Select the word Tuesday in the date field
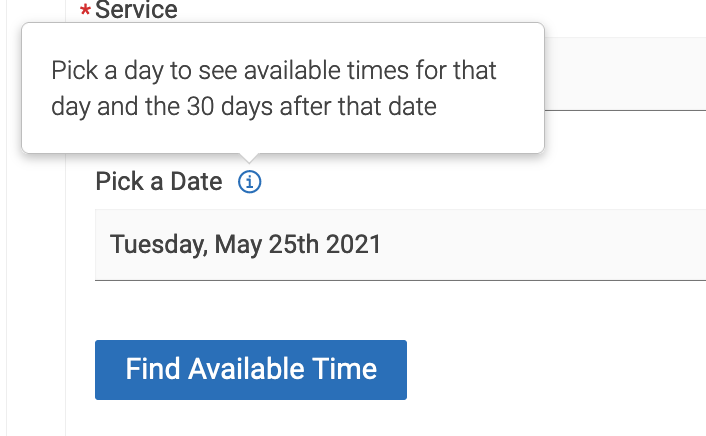The width and height of the screenshot is (706, 436). click(159, 245)
